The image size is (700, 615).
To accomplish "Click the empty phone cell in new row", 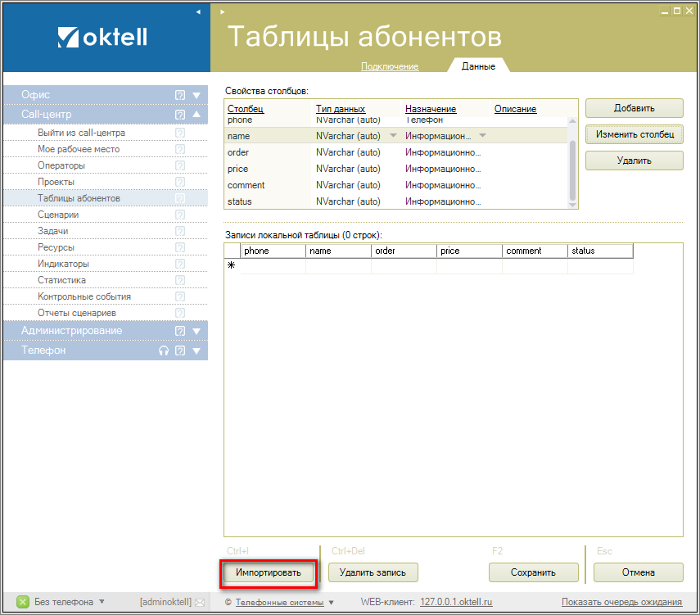I will (273, 266).
